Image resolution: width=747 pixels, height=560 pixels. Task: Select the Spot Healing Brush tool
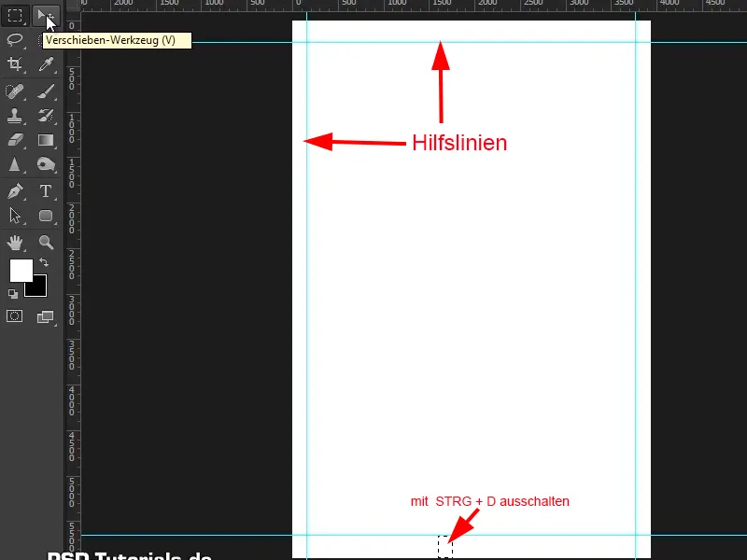click(x=15, y=91)
